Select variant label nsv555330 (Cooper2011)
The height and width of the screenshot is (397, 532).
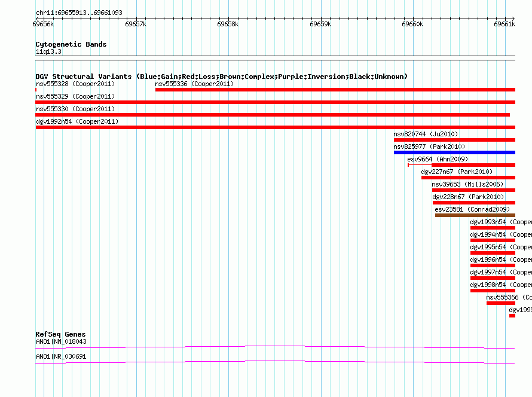(75, 109)
